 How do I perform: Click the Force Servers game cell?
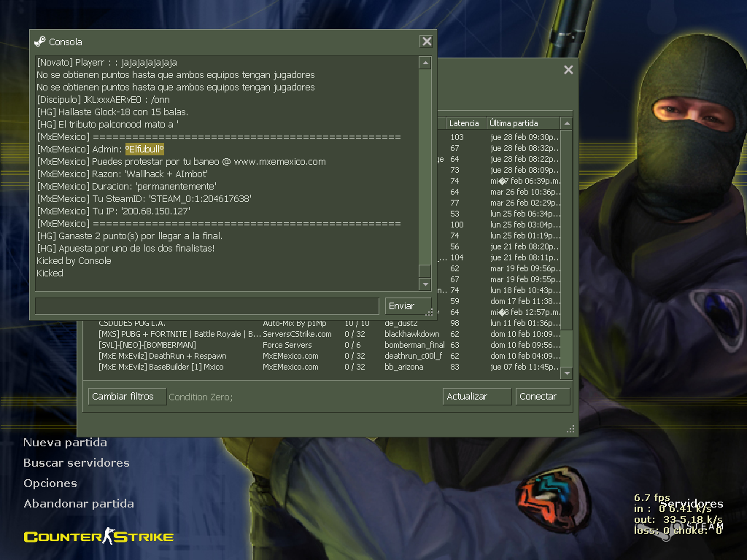[x=287, y=345]
